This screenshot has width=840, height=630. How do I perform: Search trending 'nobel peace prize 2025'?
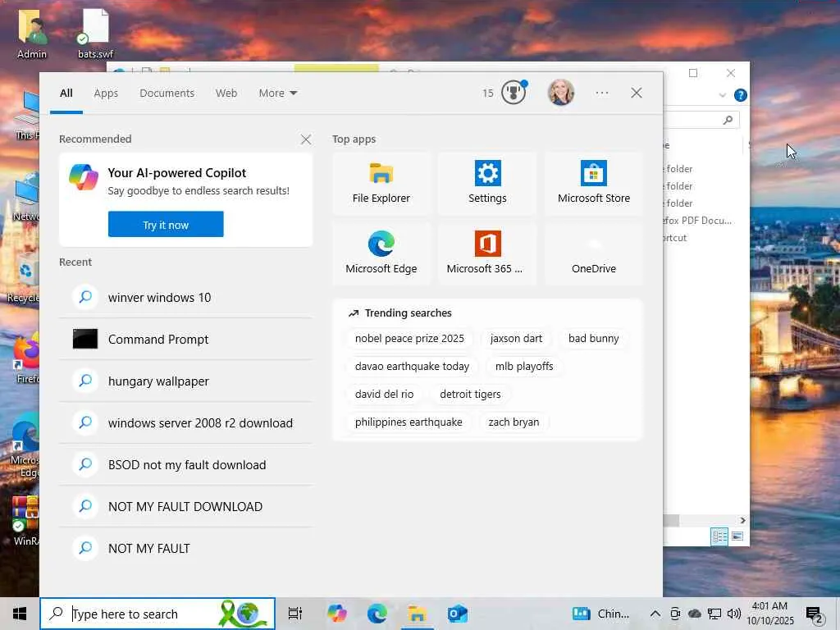[409, 339]
